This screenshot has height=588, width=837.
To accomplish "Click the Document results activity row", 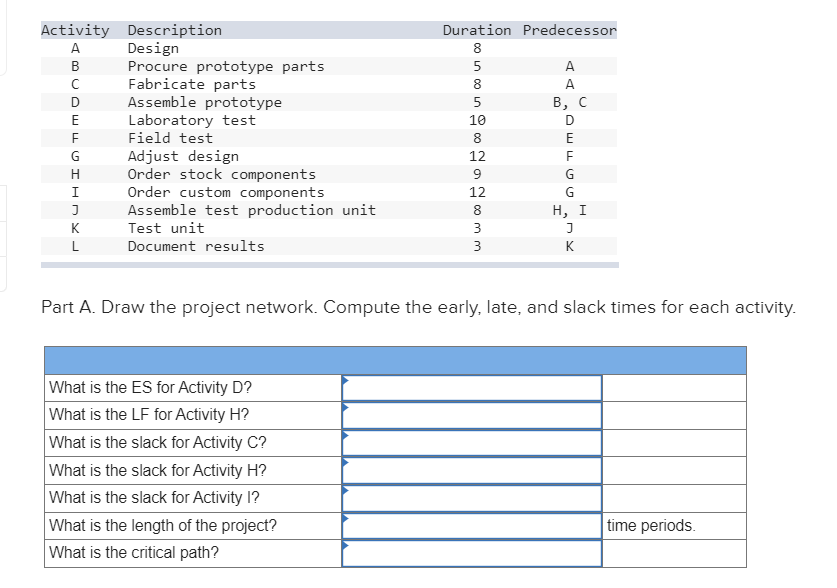I will [200, 246].
